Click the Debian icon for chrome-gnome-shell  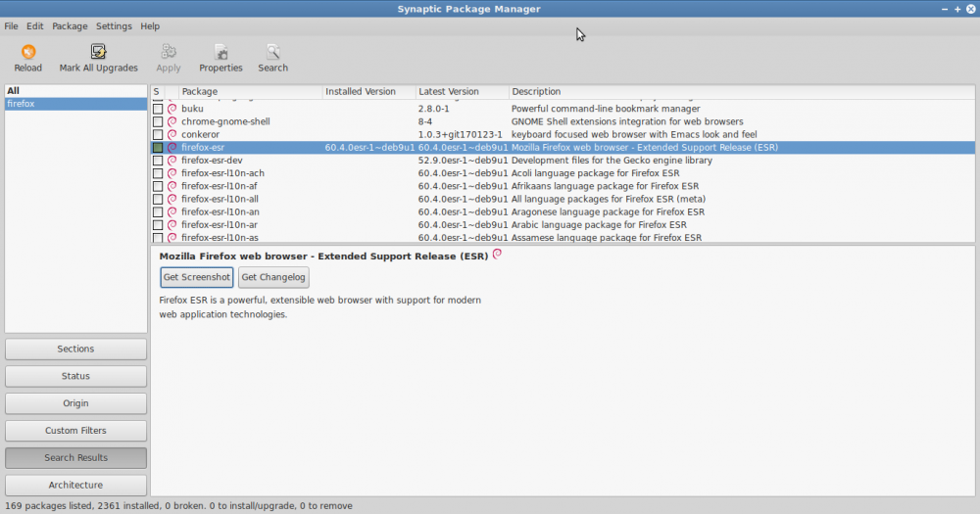tap(171, 121)
